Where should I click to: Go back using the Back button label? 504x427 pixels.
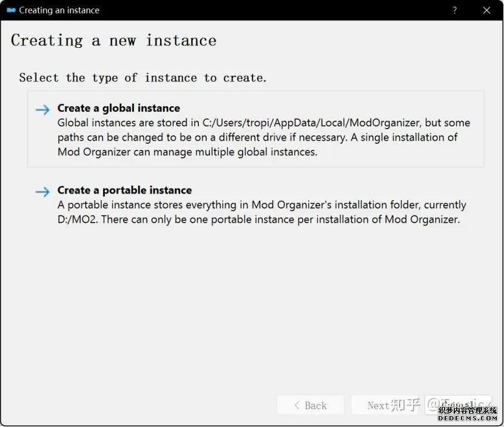315,405
